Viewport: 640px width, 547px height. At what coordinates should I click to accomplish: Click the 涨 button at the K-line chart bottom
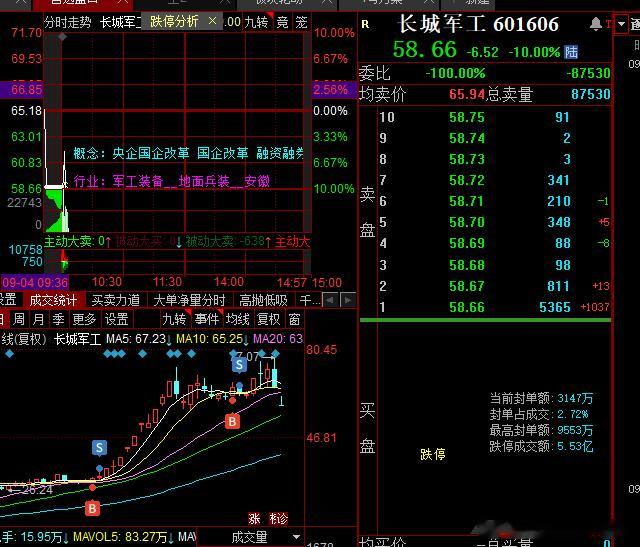(x=255, y=519)
